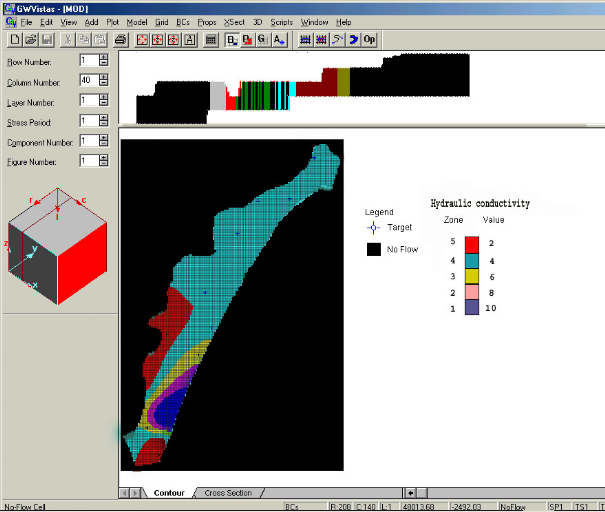Click the calculator grid icon in toolbar
The height and width of the screenshot is (512, 605).
click(x=211, y=40)
